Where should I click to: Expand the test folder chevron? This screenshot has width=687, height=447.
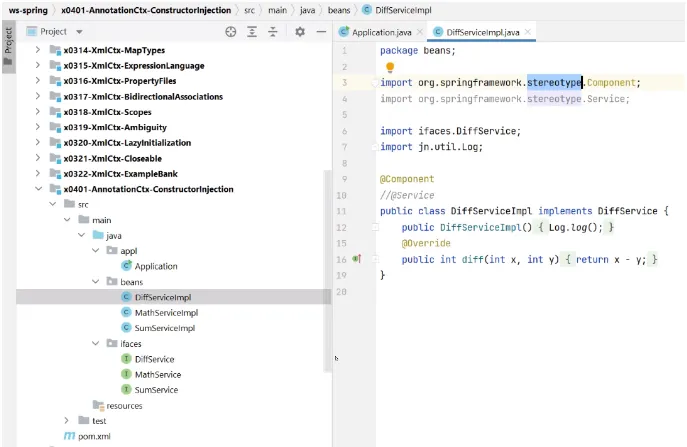tap(67, 420)
